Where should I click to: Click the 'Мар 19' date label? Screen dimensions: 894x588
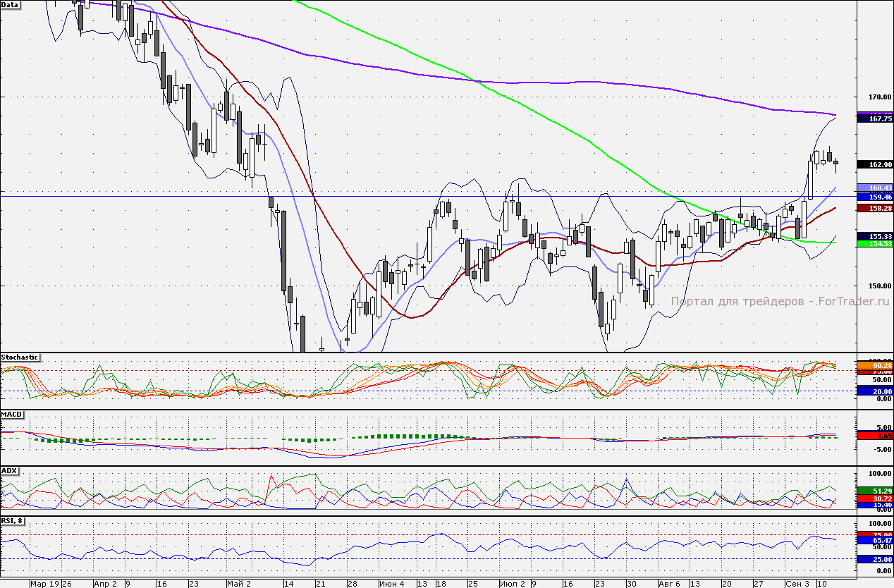[x=44, y=584]
